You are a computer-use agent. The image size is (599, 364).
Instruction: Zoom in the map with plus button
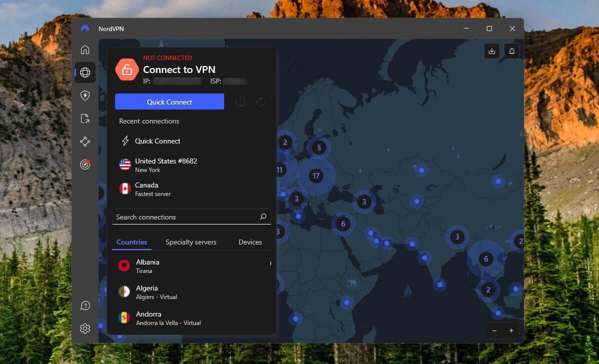coord(511,331)
